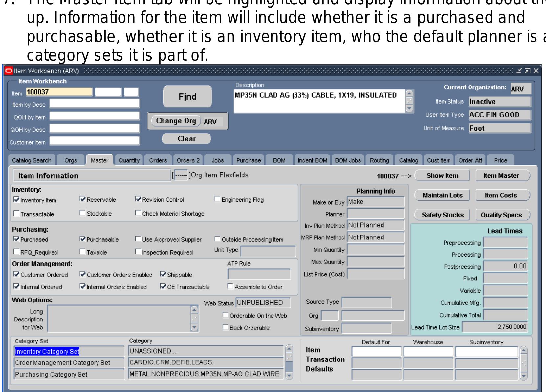Click Maintain Lots button
This screenshot has width=546, height=392.
(x=442, y=195)
